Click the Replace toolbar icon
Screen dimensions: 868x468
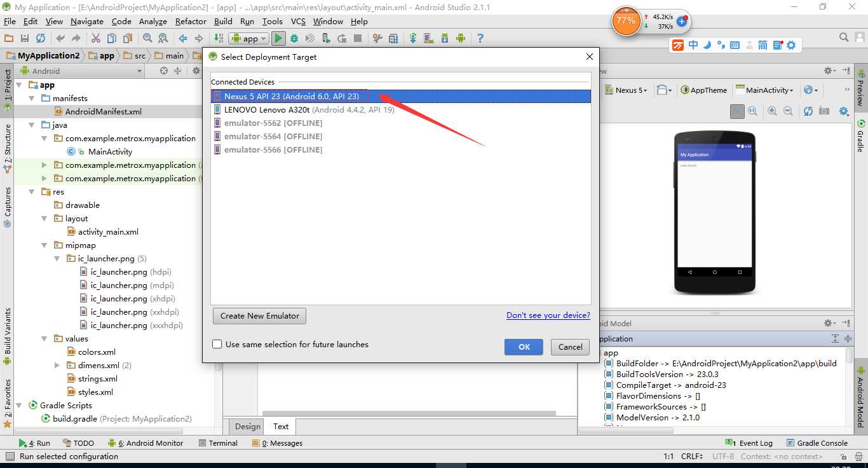(163, 38)
